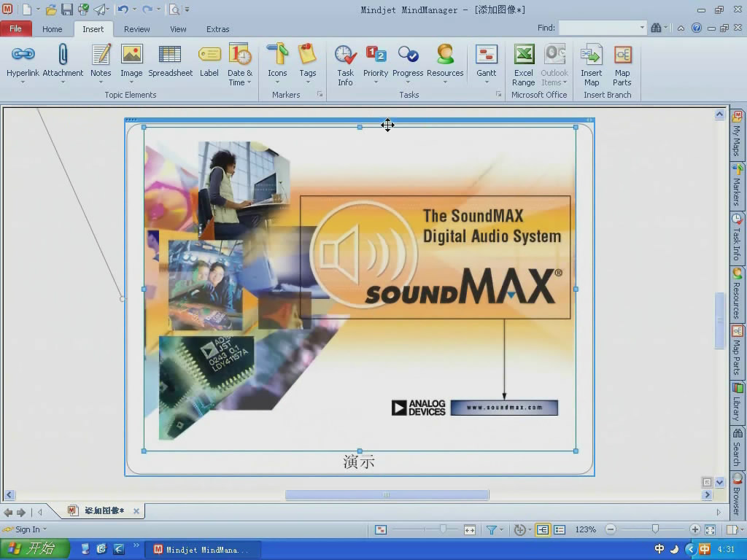Open the Find box dropdown arrow
The image size is (747, 560).
tap(642, 28)
